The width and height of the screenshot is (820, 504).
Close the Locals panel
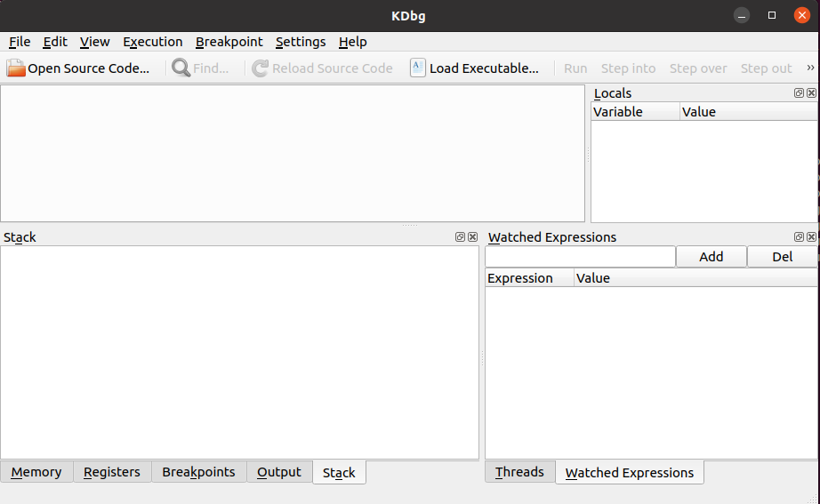(811, 93)
